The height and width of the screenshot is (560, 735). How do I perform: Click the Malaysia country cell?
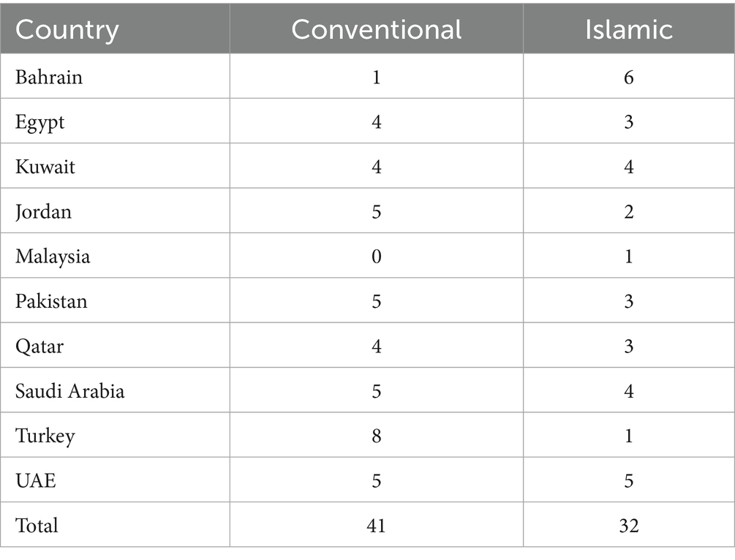pos(53,257)
